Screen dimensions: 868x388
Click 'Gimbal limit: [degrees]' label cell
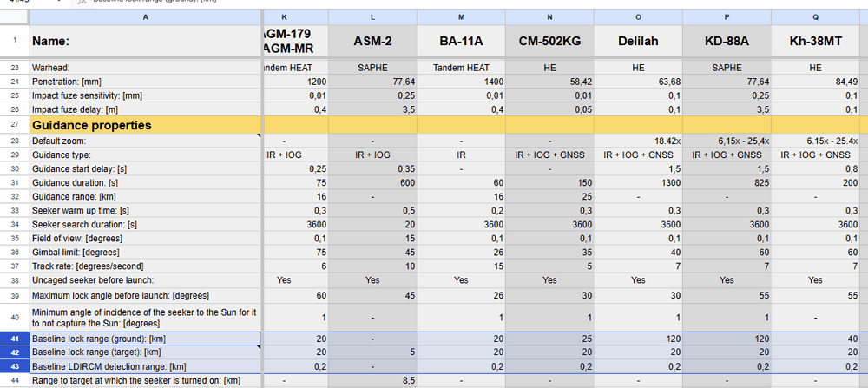coord(146,253)
